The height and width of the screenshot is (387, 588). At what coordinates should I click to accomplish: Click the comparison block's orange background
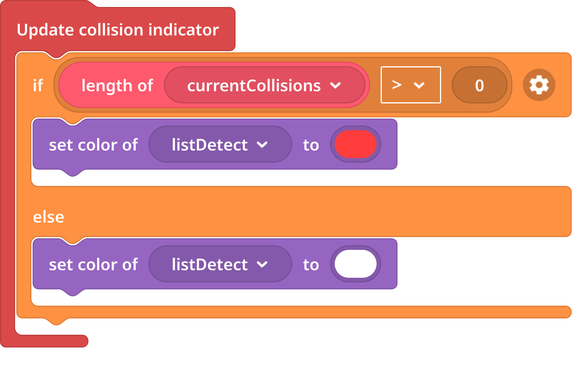click(x=446, y=85)
